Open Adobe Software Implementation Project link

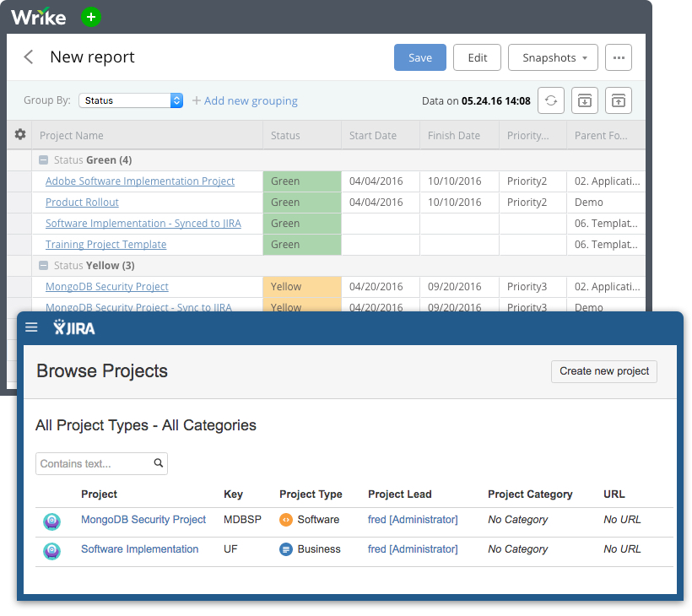140,181
